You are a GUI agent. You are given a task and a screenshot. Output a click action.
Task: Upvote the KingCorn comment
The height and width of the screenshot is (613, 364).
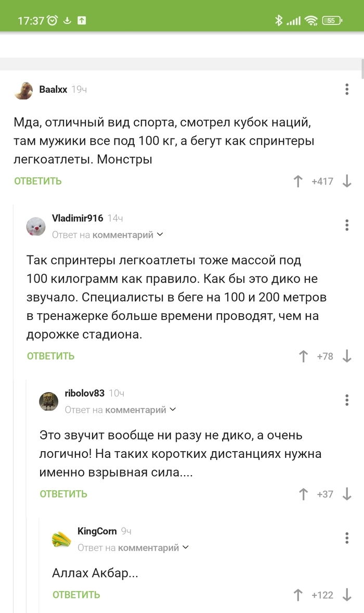tap(298, 595)
